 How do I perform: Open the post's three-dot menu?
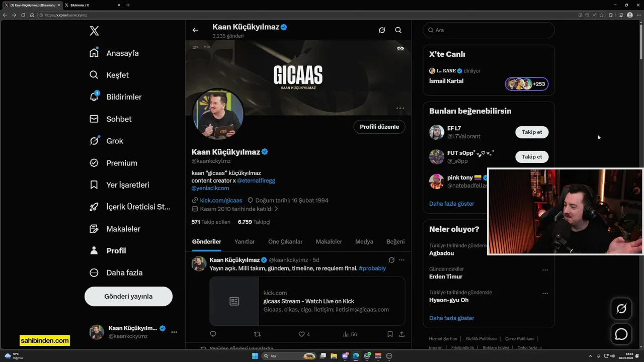(x=401, y=260)
